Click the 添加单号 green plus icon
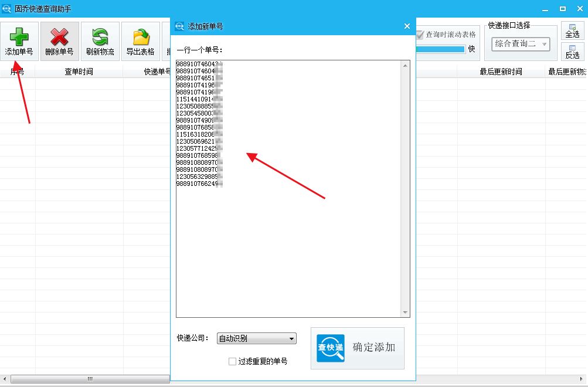The height and width of the screenshot is (387, 588). 18,36
